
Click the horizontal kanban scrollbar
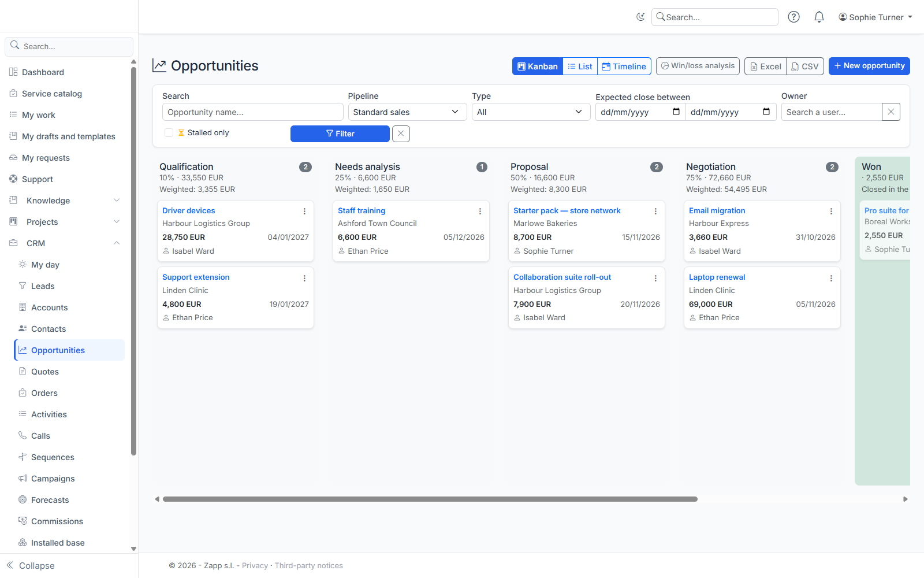[x=430, y=499]
